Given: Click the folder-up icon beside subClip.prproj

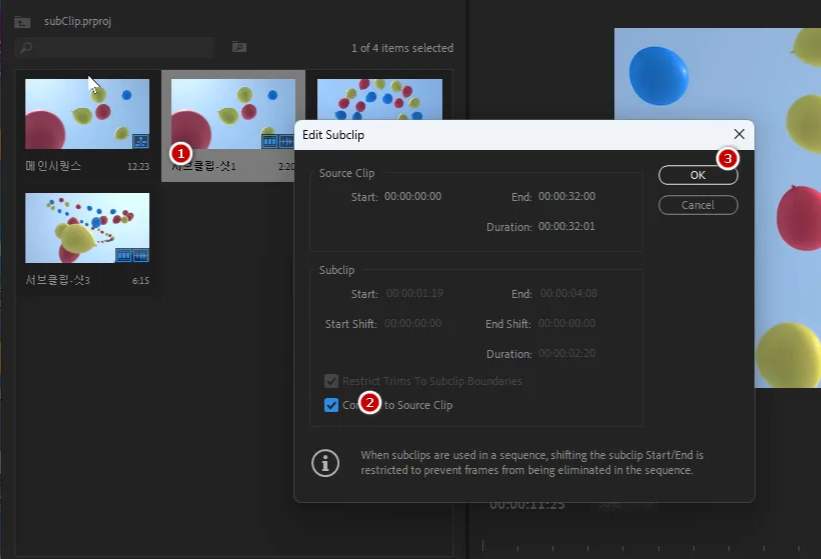Looking at the screenshot, I should [x=22, y=21].
